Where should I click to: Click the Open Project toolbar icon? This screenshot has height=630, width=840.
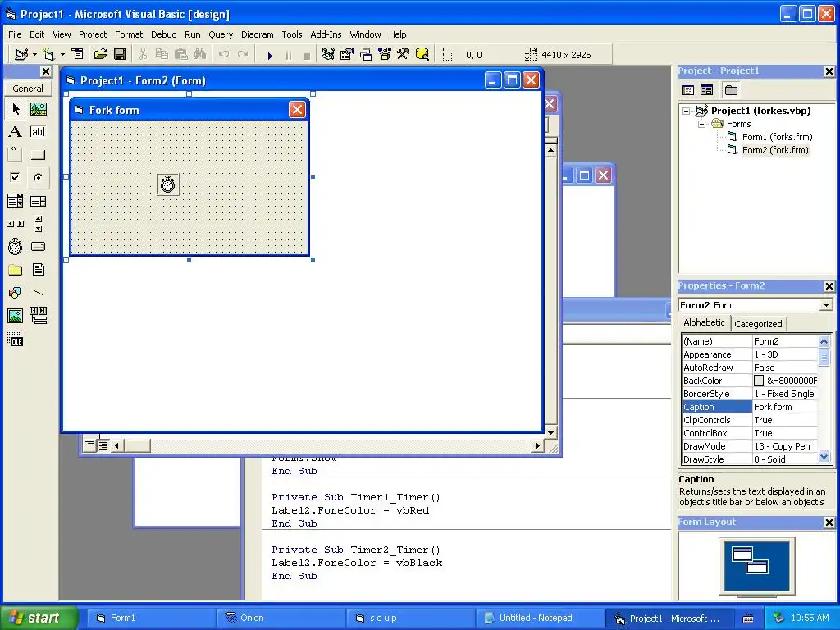(101, 55)
